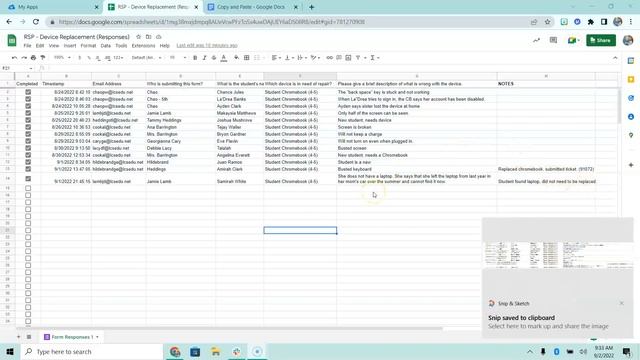The width and height of the screenshot is (640, 360).
Task: Open the File menu
Action: [x=27, y=46]
